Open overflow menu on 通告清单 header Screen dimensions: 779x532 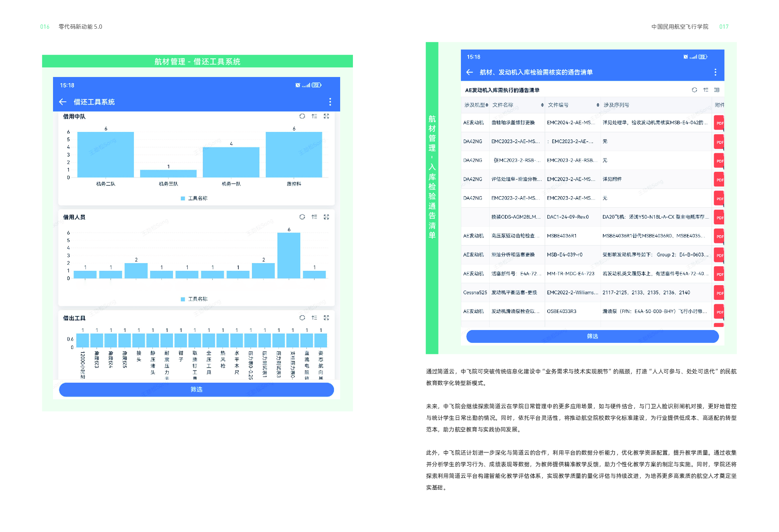coord(715,72)
